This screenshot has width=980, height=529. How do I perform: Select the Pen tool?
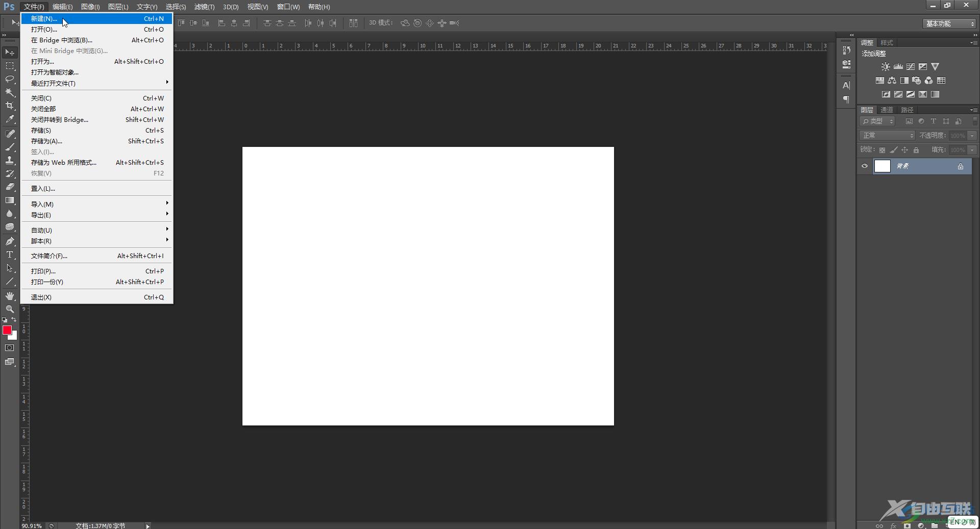tap(10, 241)
